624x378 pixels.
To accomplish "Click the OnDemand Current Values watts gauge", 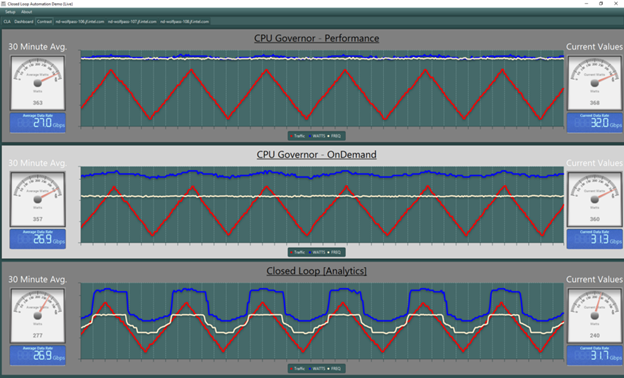I will pyautogui.click(x=595, y=199).
